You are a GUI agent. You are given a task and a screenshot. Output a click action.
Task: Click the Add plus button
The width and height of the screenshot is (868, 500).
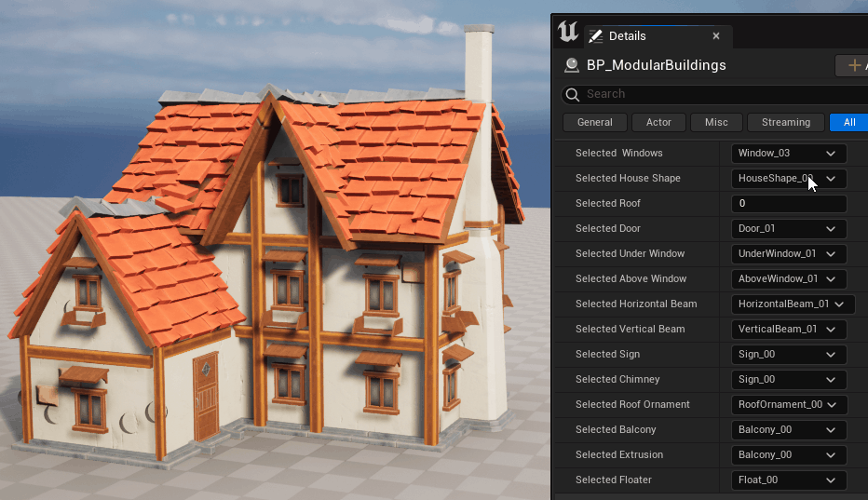point(854,65)
